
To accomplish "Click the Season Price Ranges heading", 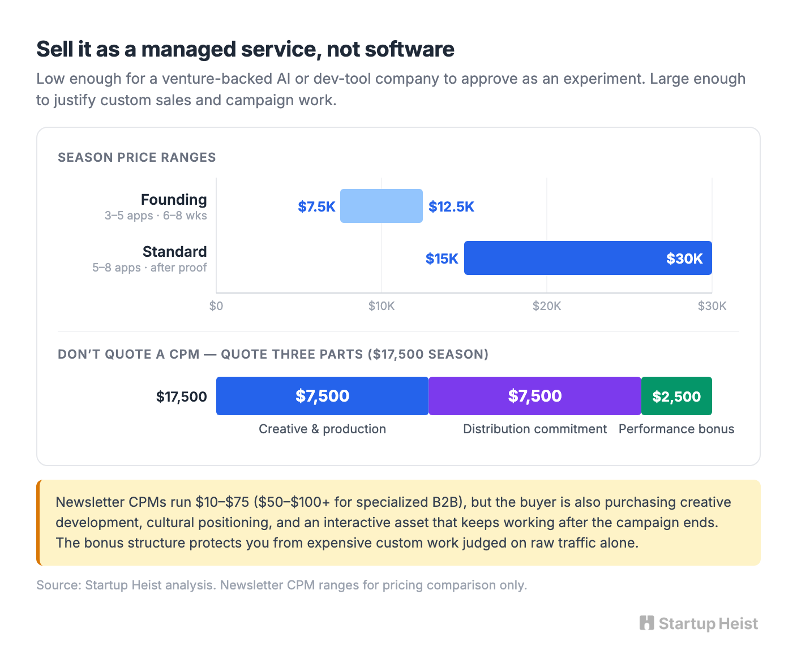I will [137, 157].
